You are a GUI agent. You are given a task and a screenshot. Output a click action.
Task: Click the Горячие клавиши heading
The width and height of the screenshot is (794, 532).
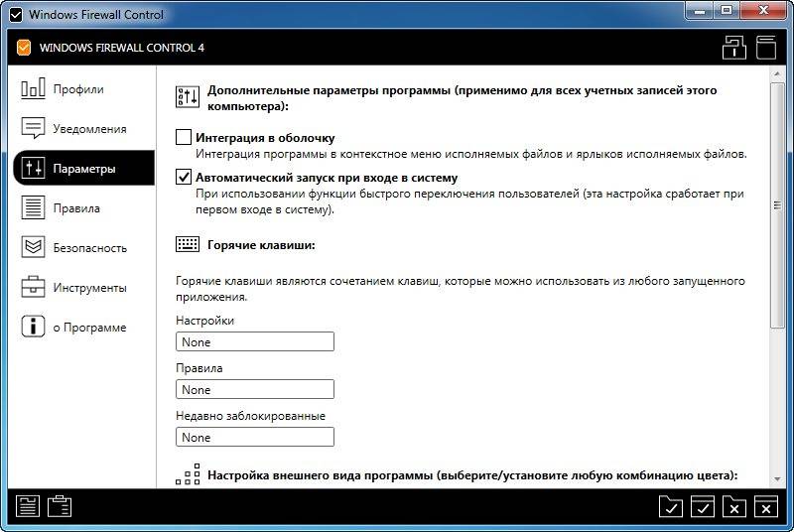click(x=261, y=245)
